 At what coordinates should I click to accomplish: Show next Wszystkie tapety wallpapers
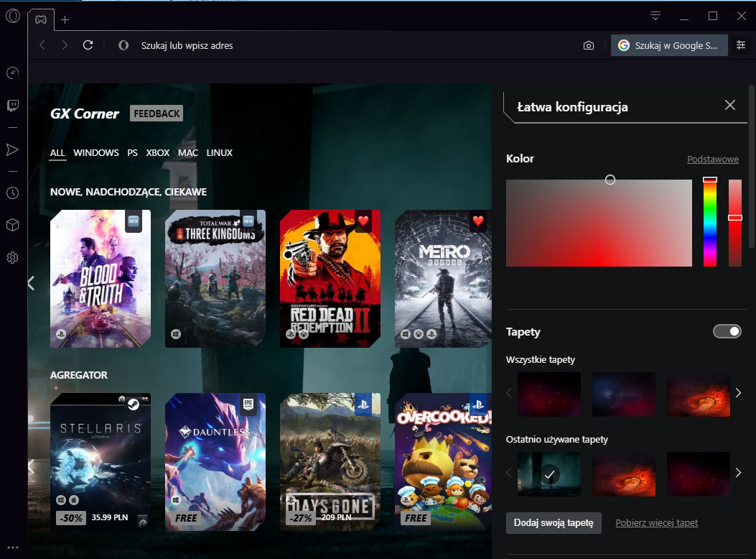738,392
